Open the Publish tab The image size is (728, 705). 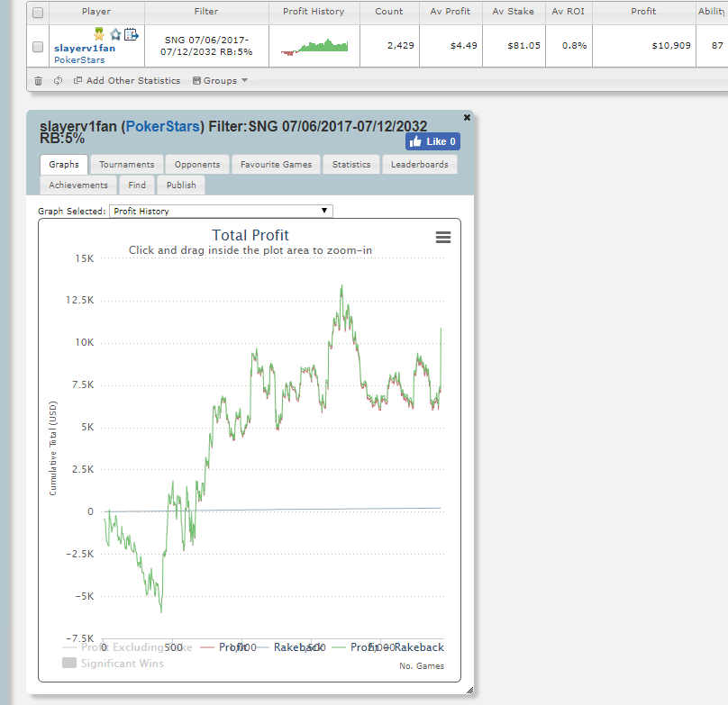click(x=181, y=185)
